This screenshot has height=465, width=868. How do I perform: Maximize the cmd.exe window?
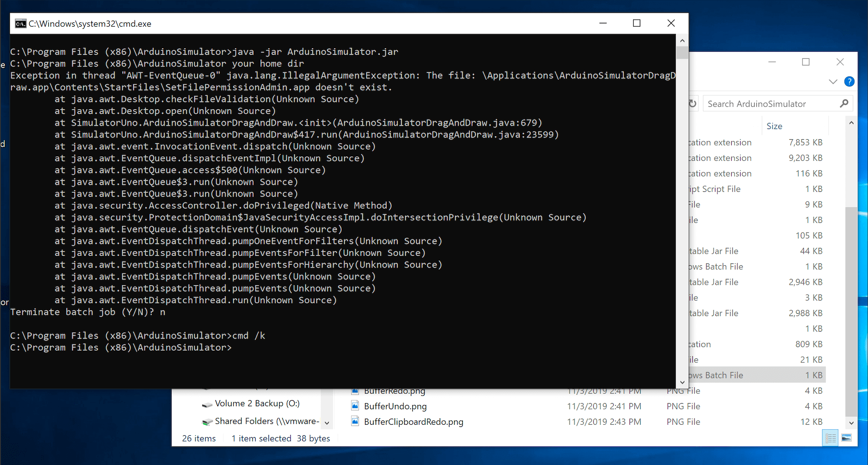[x=637, y=23]
